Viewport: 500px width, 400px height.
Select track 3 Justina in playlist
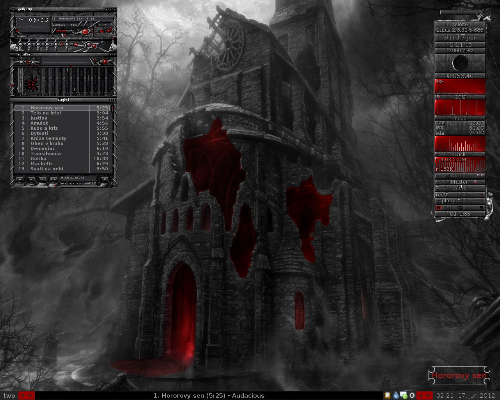click(x=62, y=118)
